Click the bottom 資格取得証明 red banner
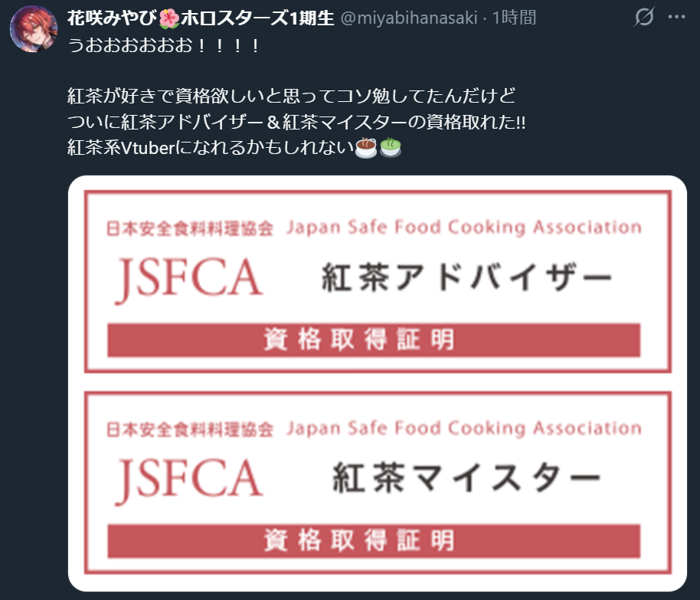The image size is (700, 600). click(x=374, y=541)
